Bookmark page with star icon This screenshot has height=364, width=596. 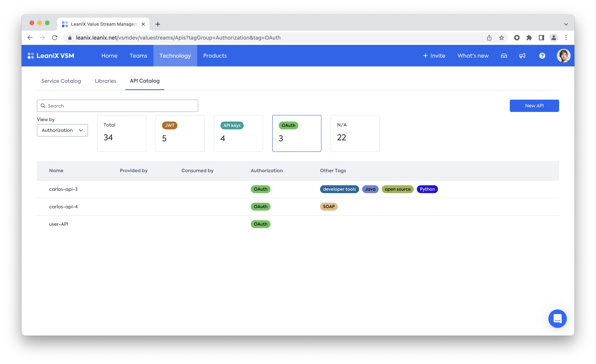(x=501, y=38)
